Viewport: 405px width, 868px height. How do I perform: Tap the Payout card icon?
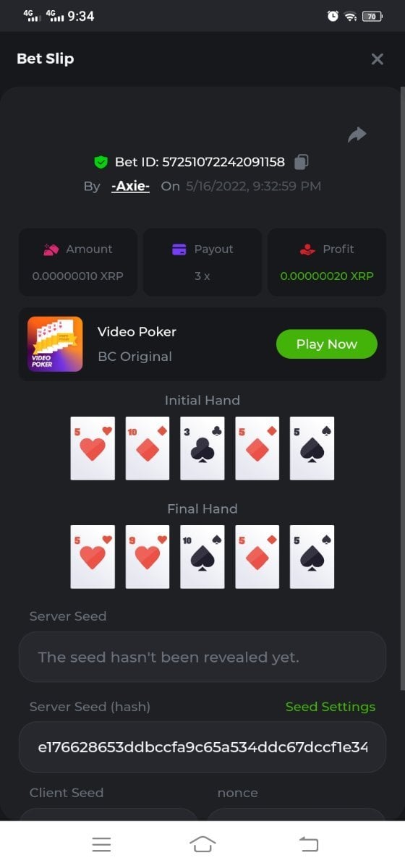coord(179,249)
